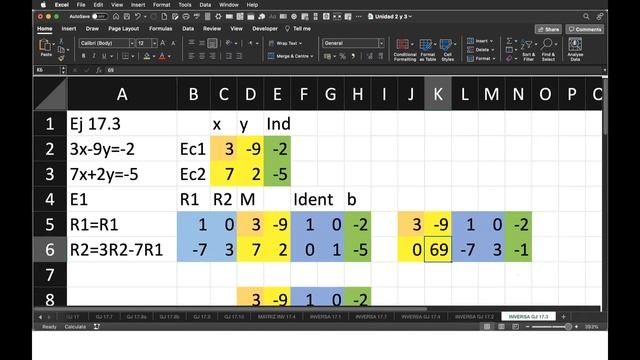Image resolution: width=640 pixels, height=360 pixels.
Task: Click the zoom slider handle in status bar
Action: tap(568, 327)
